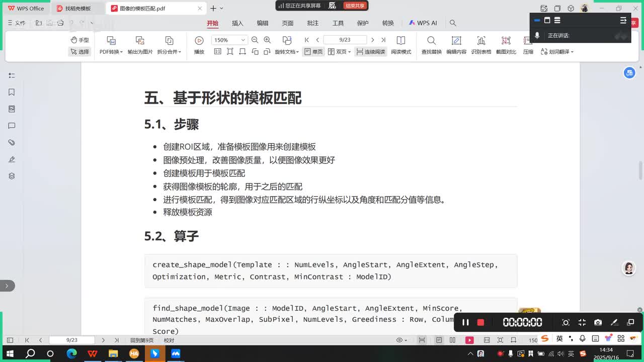Click the status bar 9/23 page field
The width and height of the screenshot is (644, 362).
[71, 340]
